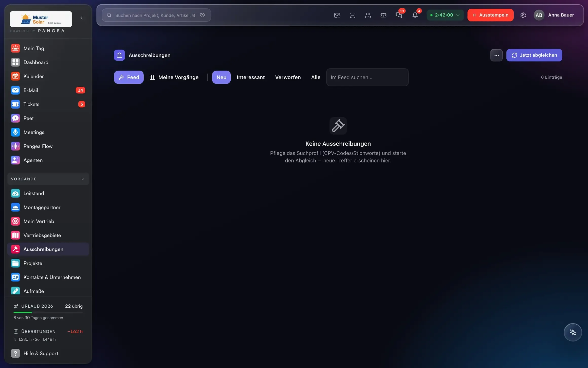Select the Interessant filter
Viewport: 588px width, 368px height.
tap(251, 77)
